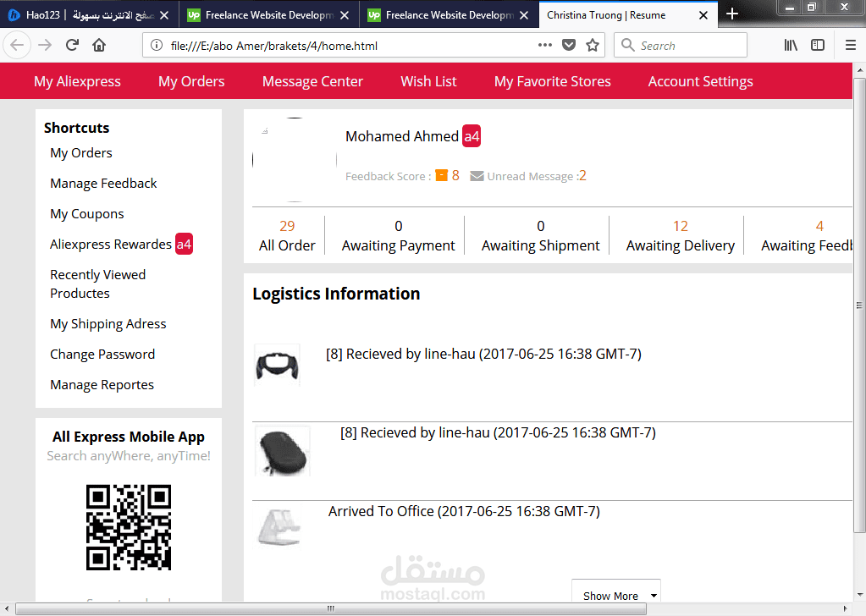Click the Awaiting Shipment counter
The width and height of the screenshot is (866, 616).
[541, 236]
